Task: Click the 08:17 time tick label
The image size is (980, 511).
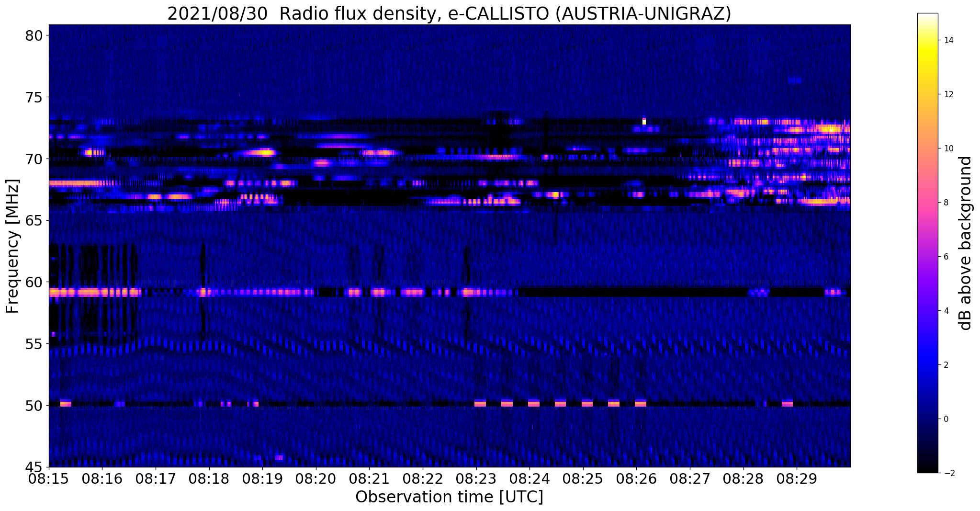Action: tap(156, 479)
